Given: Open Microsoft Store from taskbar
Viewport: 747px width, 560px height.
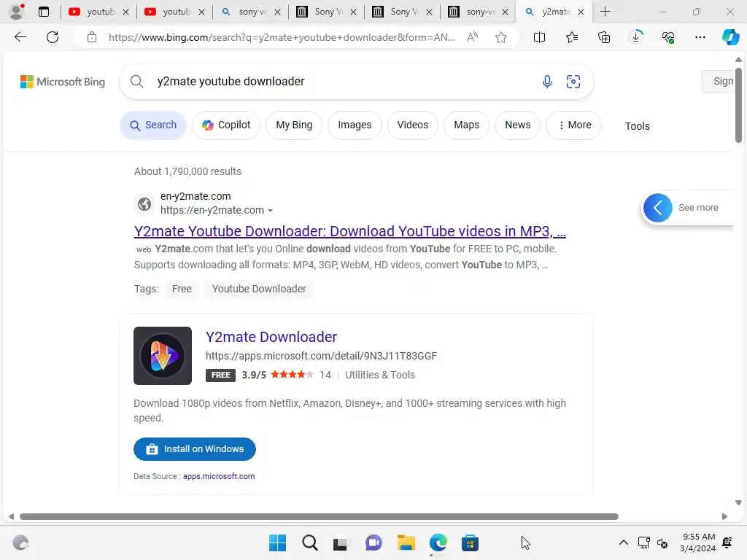Looking at the screenshot, I should 470,542.
